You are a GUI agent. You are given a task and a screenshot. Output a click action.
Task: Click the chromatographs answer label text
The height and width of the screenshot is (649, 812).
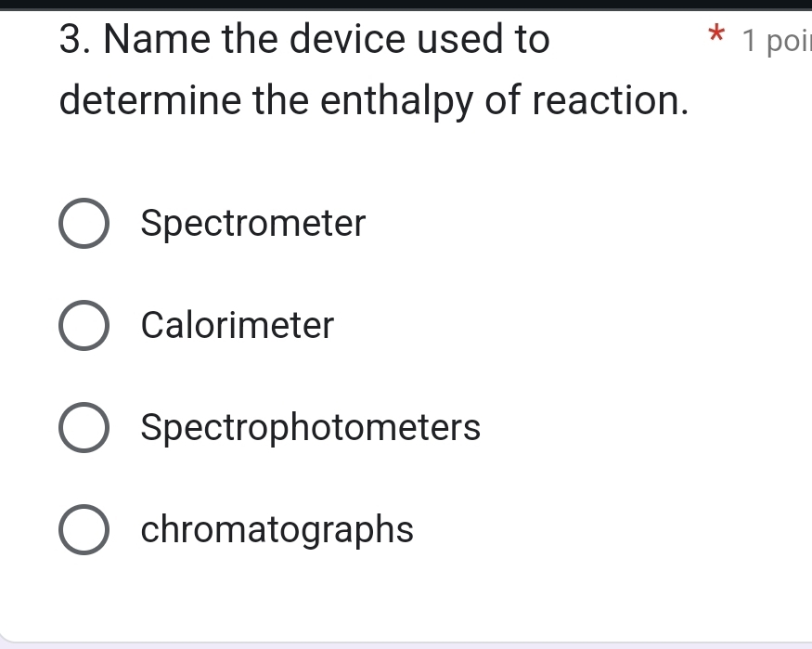277,529
